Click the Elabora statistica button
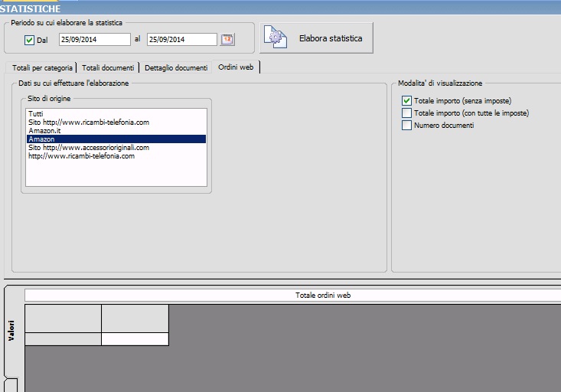Screen dimensions: 561x392 tap(316, 38)
